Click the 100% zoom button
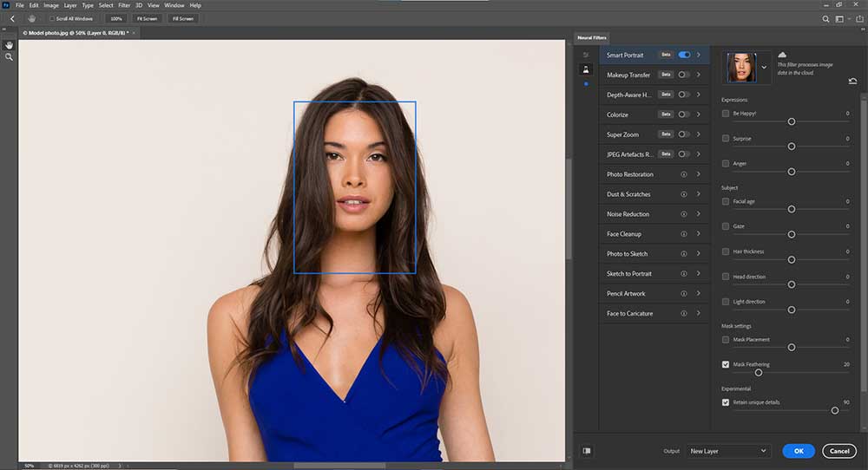This screenshot has height=470, width=868. [115, 19]
